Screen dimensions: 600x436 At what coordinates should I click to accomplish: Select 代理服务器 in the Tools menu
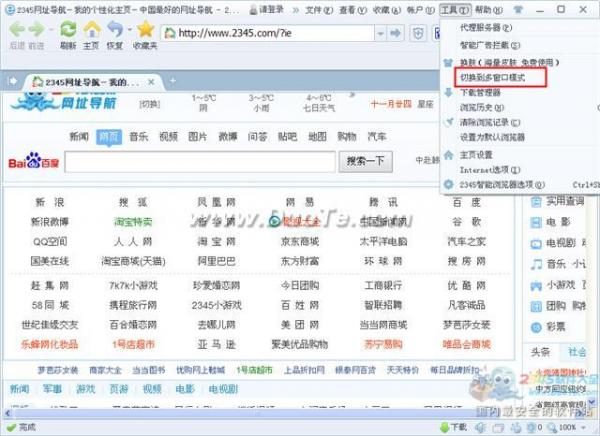tap(485, 28)
